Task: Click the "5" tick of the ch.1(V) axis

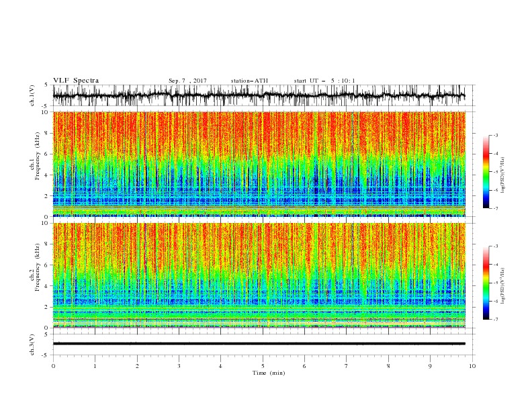Action: [46, 85]
